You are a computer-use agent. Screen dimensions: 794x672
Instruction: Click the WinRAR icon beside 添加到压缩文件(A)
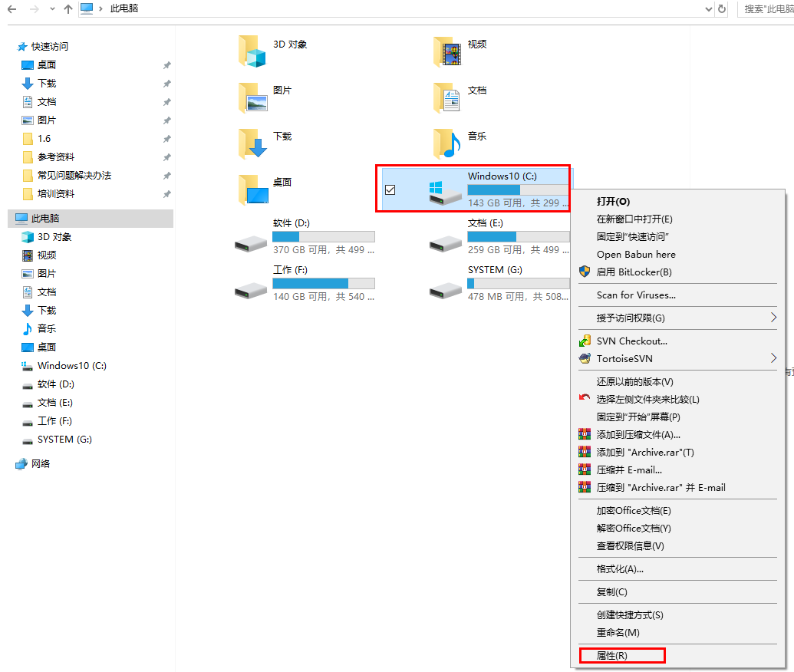pos(585,434)
